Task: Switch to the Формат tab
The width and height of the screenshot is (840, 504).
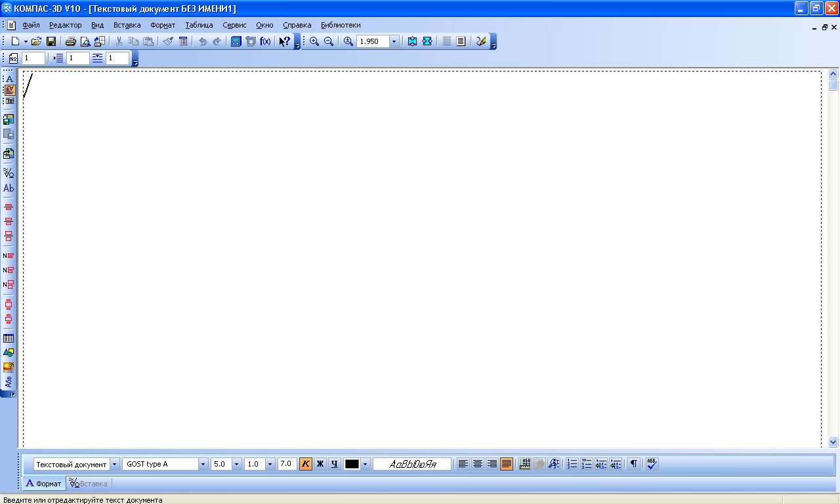Action: tap(44, 484)
